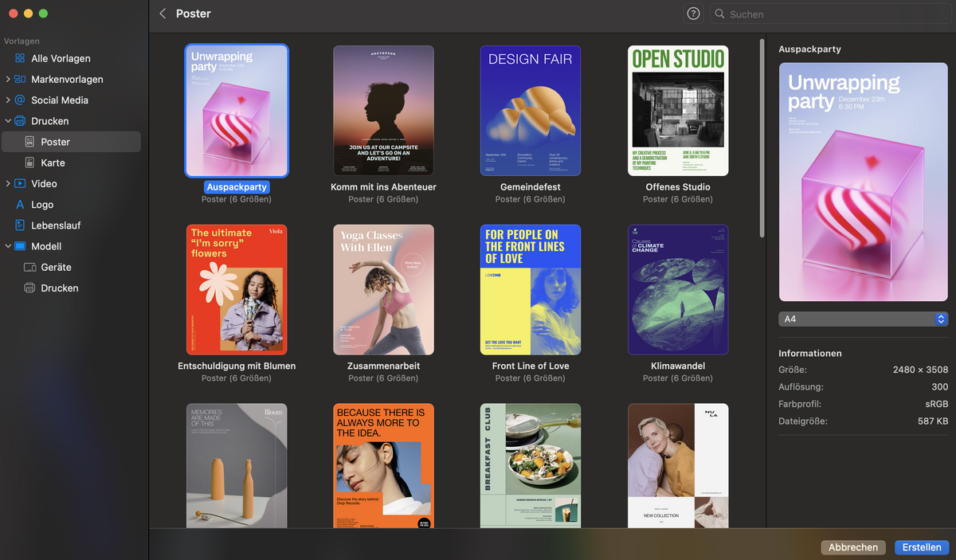The width and height of the screenshot is (956, 560).
Task: Select the Komm mit ins Abenteuer template
Action: click(383, 110)
